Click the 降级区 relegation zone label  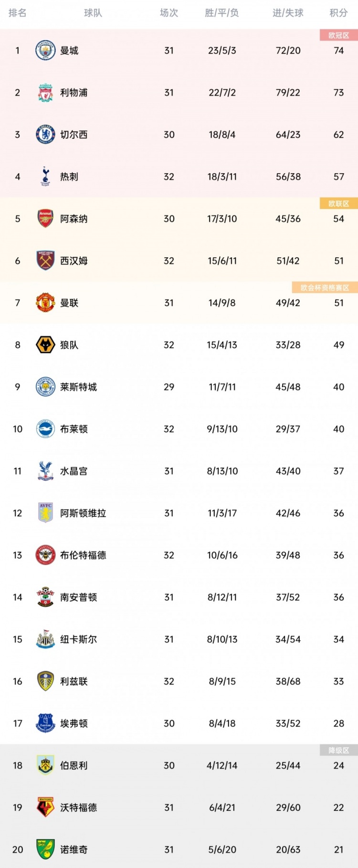(x=339, y=751)
